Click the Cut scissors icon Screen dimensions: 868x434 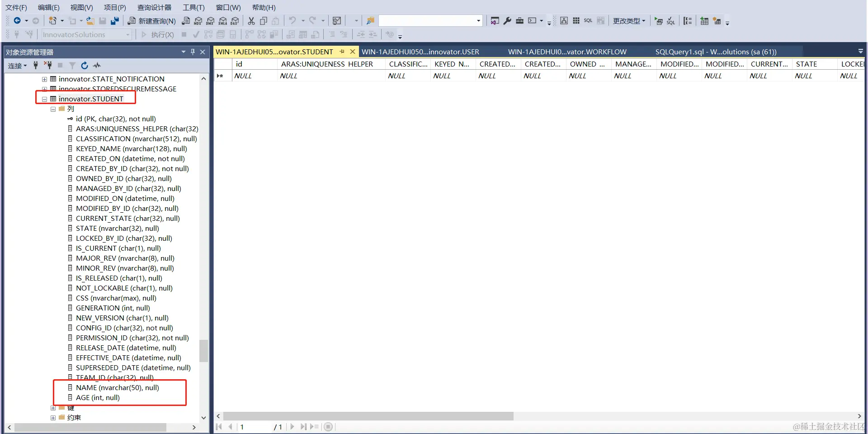click(x=251, y=21)
